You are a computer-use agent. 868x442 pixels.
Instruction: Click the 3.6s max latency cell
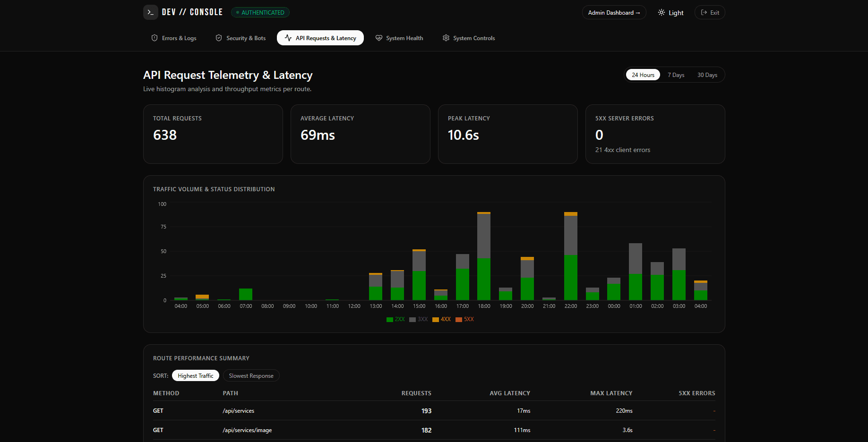pos(627,430)
